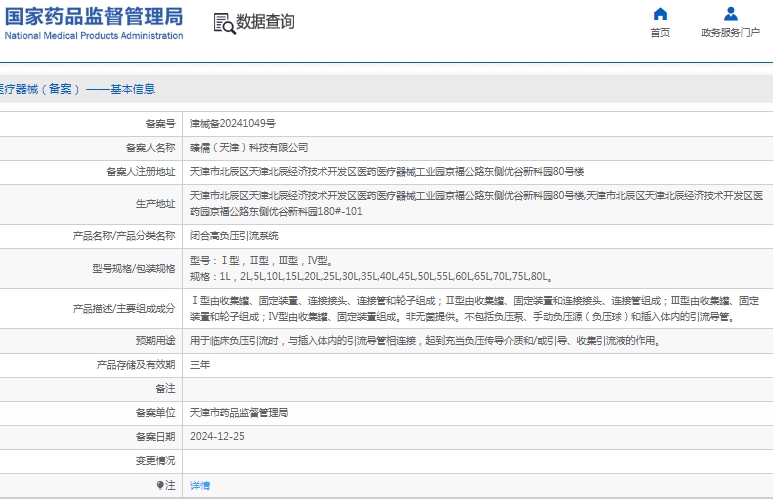Click the 产品描述 description text
This screenshot has width=773, height=504.
coord(475,309)
